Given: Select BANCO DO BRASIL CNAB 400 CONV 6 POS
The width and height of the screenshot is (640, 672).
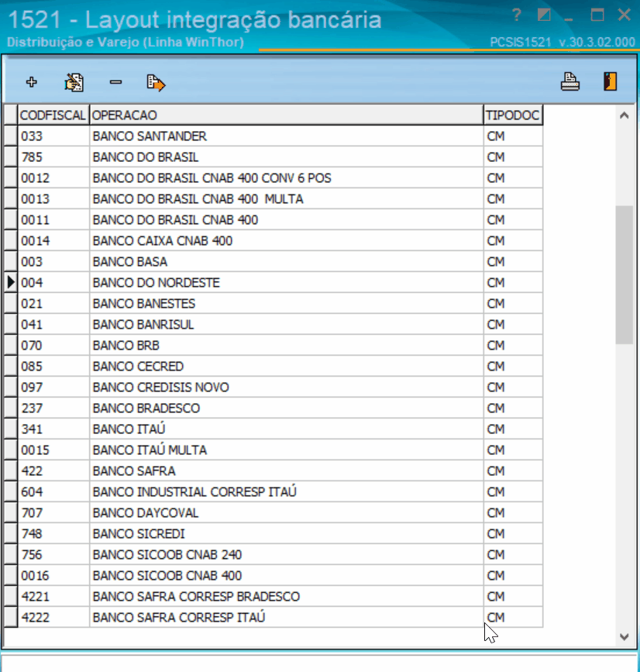Looking at the screenshot, I should 274,177.
